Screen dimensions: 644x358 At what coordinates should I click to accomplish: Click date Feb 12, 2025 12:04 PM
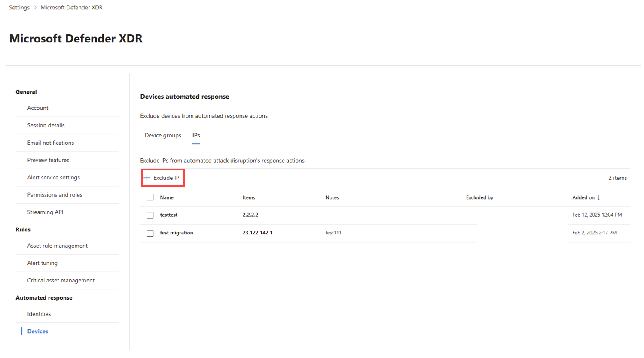(597, 215)
